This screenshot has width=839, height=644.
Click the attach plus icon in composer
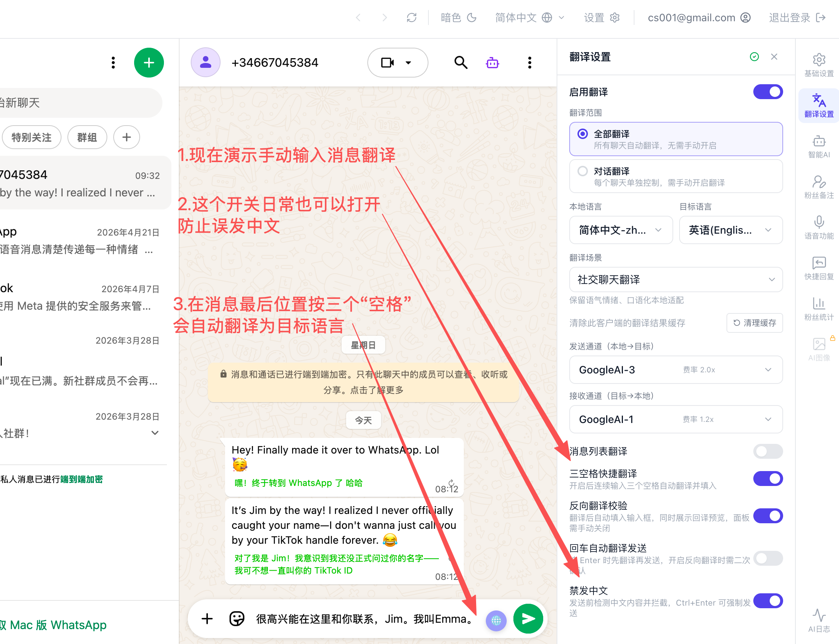207,618
